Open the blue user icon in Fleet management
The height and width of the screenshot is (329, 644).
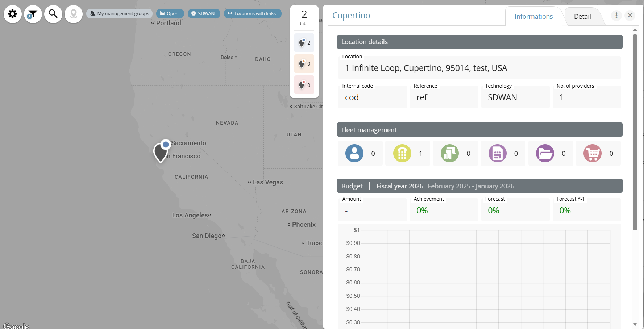(x=354, y=153)
